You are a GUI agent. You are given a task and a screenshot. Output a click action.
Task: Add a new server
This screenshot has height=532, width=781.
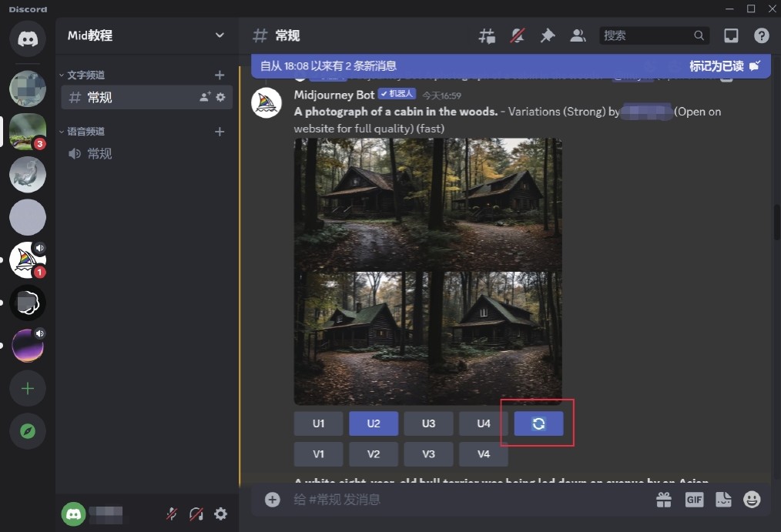coord(28,388)
